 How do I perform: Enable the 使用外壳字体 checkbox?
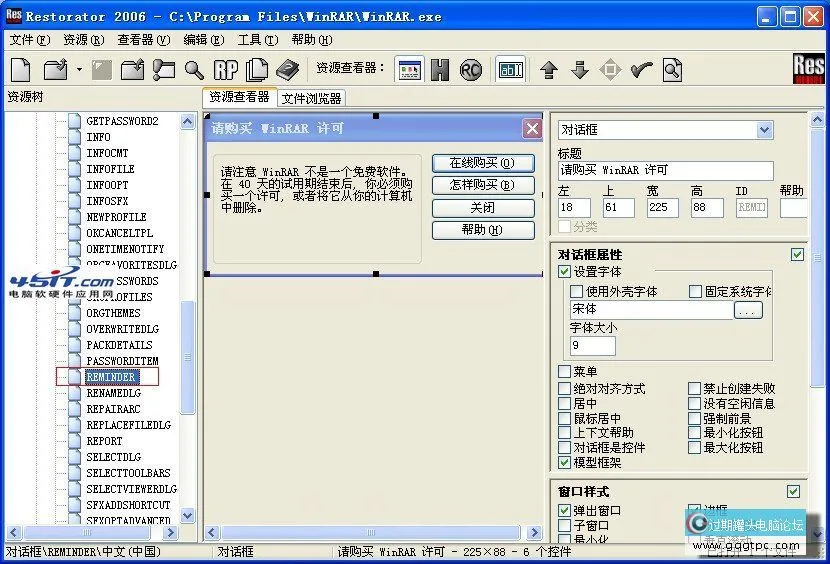click(x=576, y=291)
